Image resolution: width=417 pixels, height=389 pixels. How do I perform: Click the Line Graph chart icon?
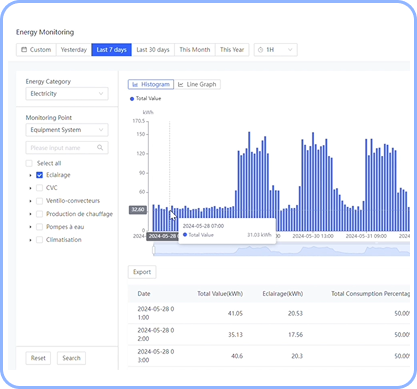pos(181,85)
